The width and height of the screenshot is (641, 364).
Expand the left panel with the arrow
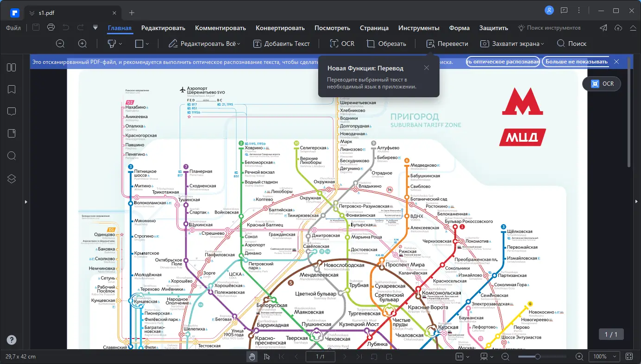pos(27,202)
